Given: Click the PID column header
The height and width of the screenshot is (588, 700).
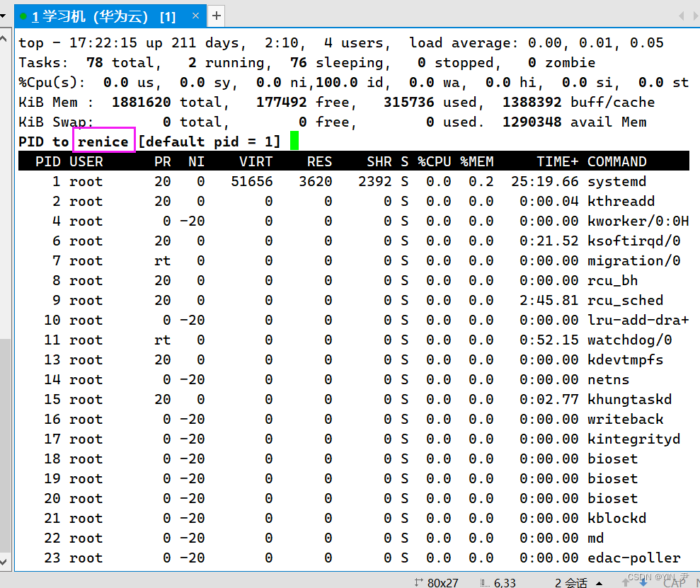Looking at the screenshot, I should coord(47,161).
